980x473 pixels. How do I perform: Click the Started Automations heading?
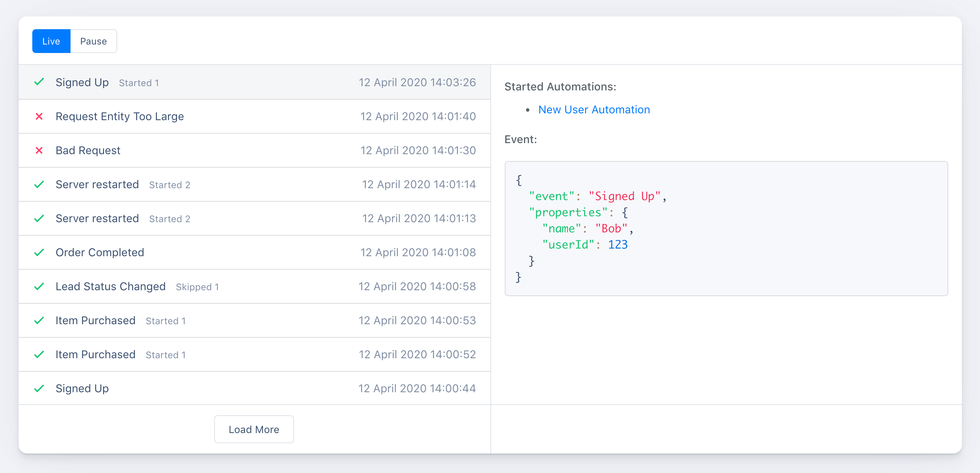point(560,87)
